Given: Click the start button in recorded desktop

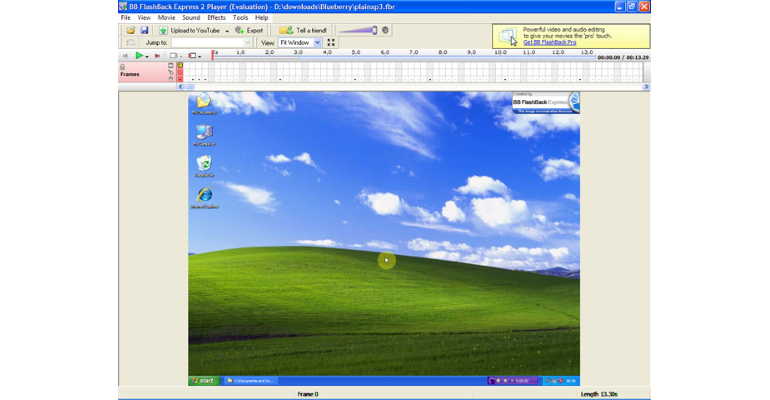Looking at the screenshot, I should click(x=203, y=380).
